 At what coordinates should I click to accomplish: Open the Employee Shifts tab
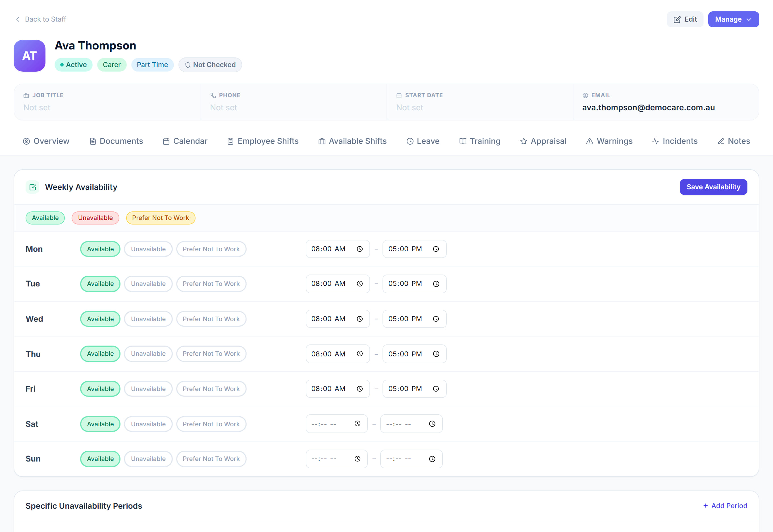point(263,141)
